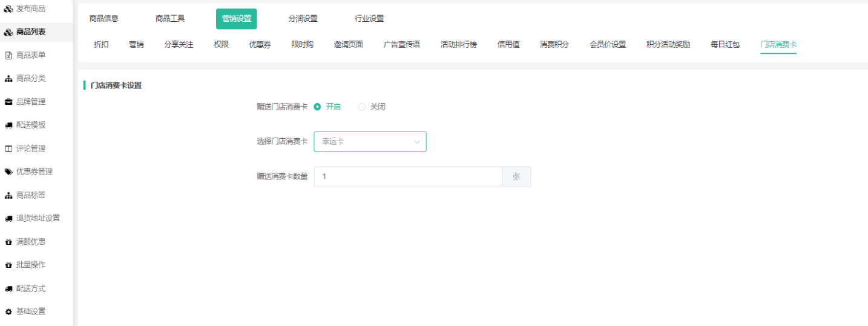Viewport: 868px width, 326px height.
Task: Switch to the 分润设置 tab
Action: (x=303, y=19)
